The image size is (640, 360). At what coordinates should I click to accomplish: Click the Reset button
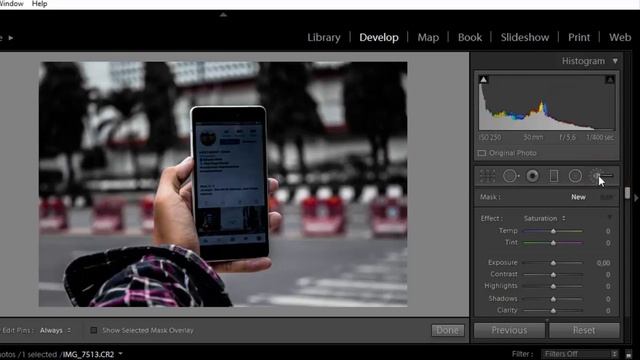(x=584, y=330)
